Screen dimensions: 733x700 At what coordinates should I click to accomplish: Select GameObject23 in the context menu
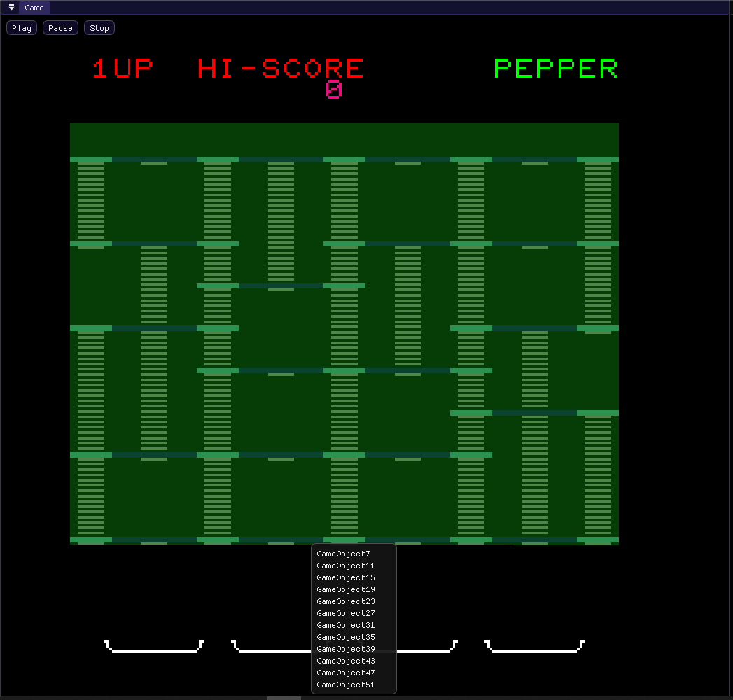click(345, 601)
